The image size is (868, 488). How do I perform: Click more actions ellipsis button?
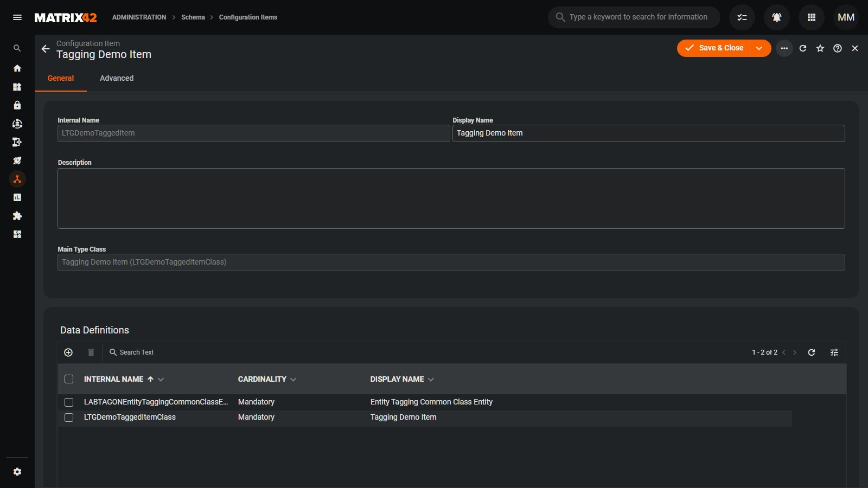784,48
